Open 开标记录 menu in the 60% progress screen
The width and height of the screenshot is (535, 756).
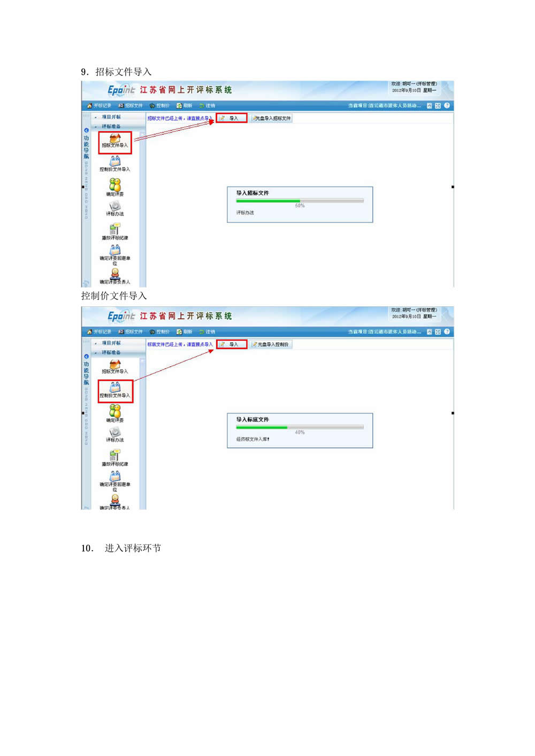pyautogui.click(x=100, y=106)
